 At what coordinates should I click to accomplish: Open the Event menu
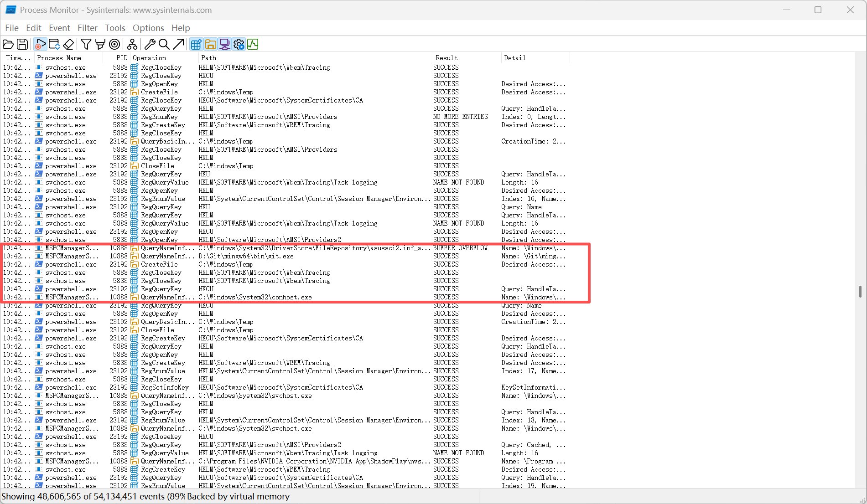point(59,28)
